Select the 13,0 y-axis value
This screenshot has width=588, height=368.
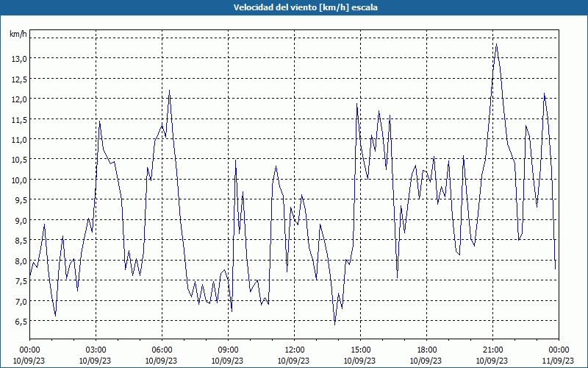[19, 58]
